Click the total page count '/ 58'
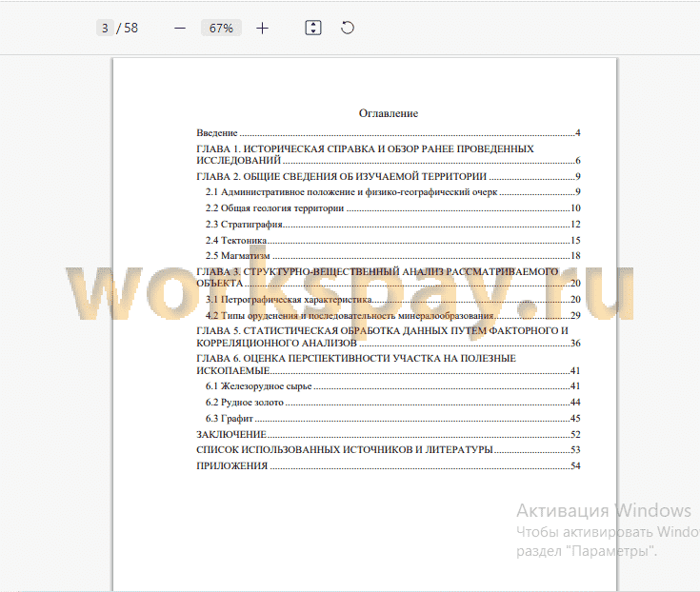The image size is (700, 592). (128, 29)
